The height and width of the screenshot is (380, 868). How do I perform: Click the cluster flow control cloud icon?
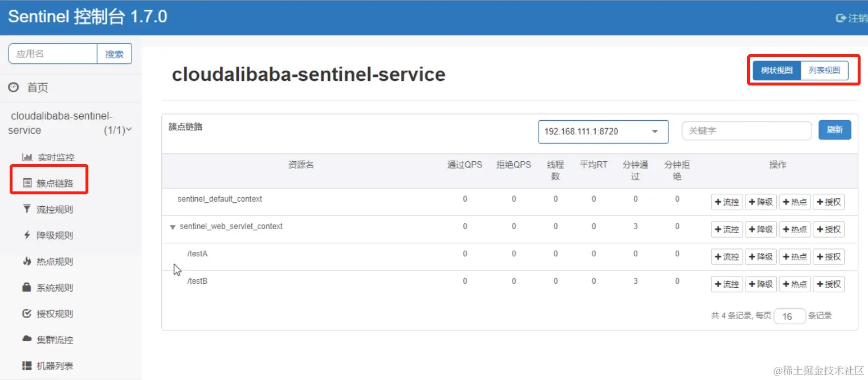(27, 340)
